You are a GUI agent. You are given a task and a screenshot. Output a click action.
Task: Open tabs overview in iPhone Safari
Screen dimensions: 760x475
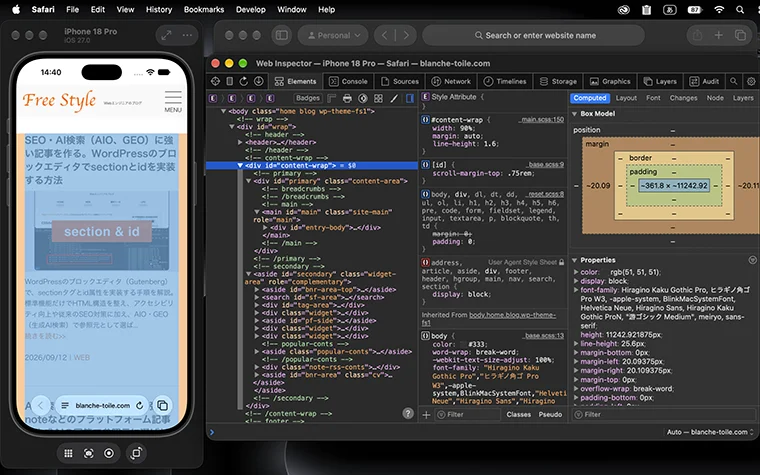[162, 405]
